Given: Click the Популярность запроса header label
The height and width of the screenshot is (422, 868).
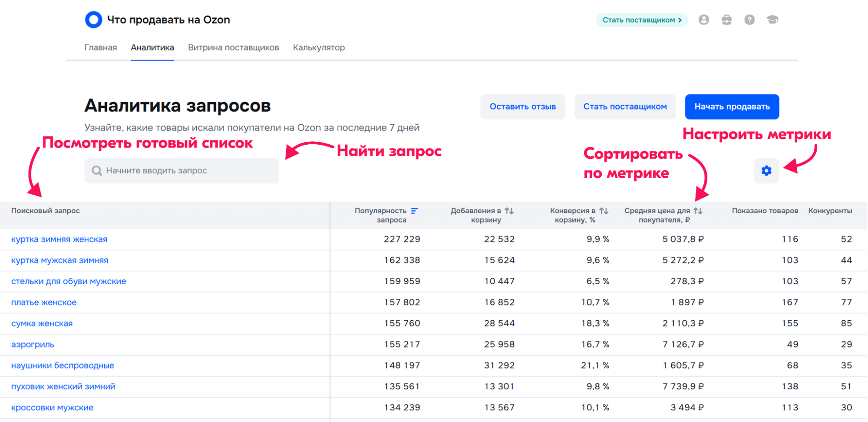Looking at the screenshot, I should click(381, 215).
